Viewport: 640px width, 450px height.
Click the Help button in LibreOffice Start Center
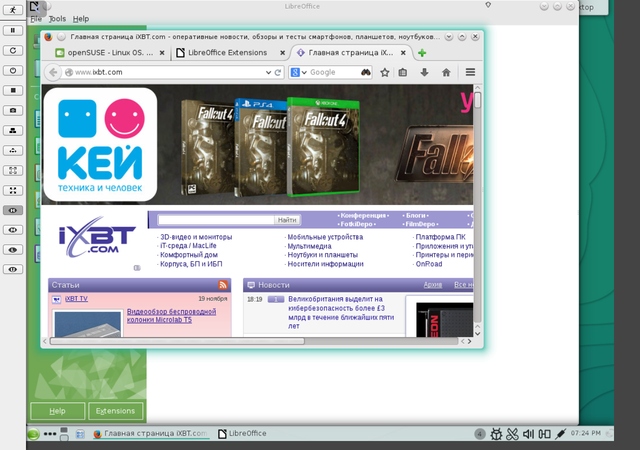tap(58, 411)
